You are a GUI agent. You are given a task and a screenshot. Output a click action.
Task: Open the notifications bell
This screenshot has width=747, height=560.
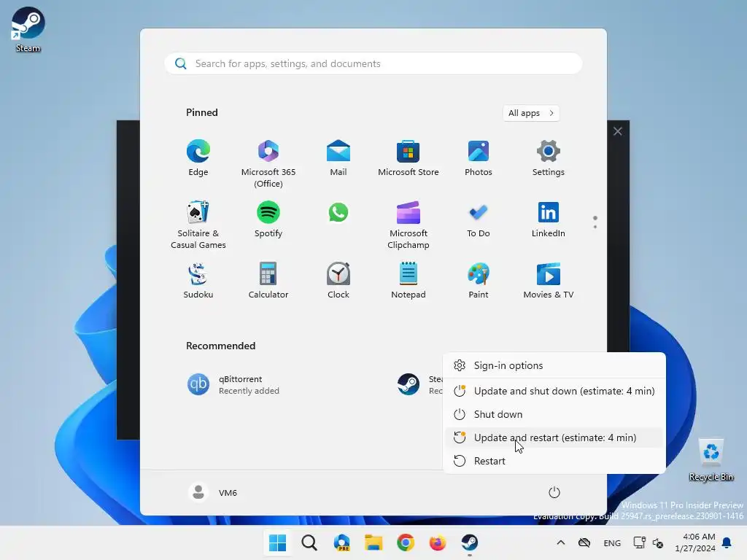pyautogui.click(x=727, y=542)
